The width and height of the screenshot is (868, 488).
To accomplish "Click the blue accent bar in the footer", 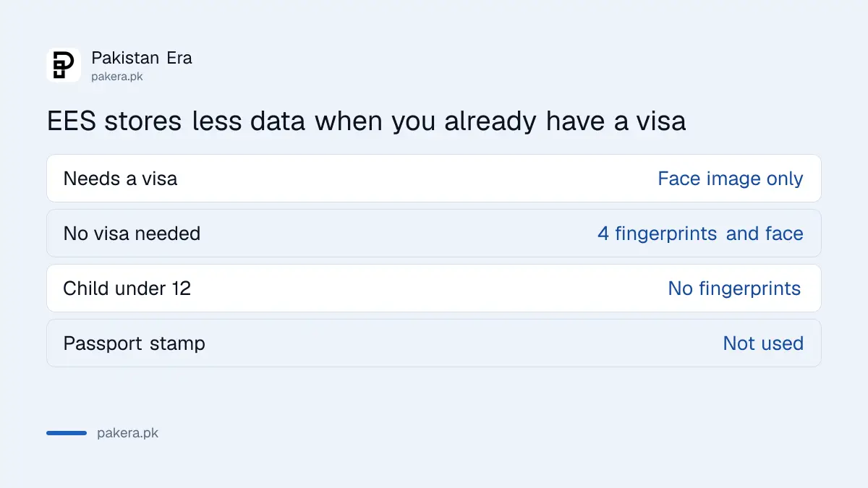I will click(x=67, y=433).
